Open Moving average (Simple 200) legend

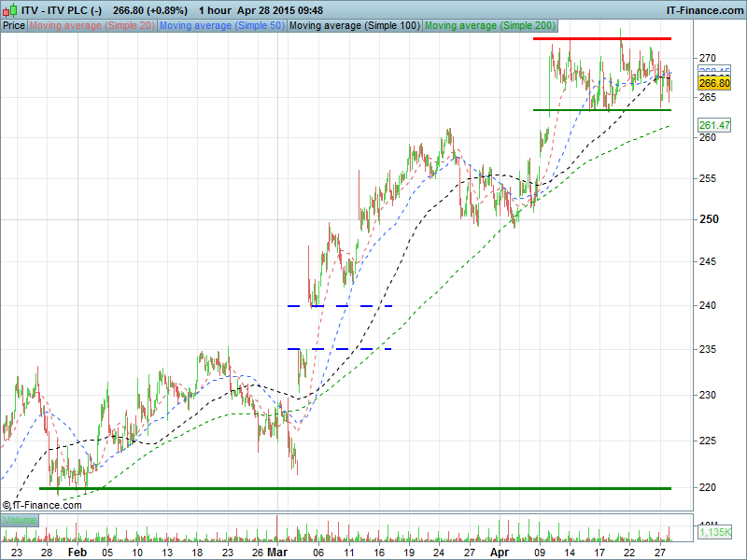(x=489, y=25)
